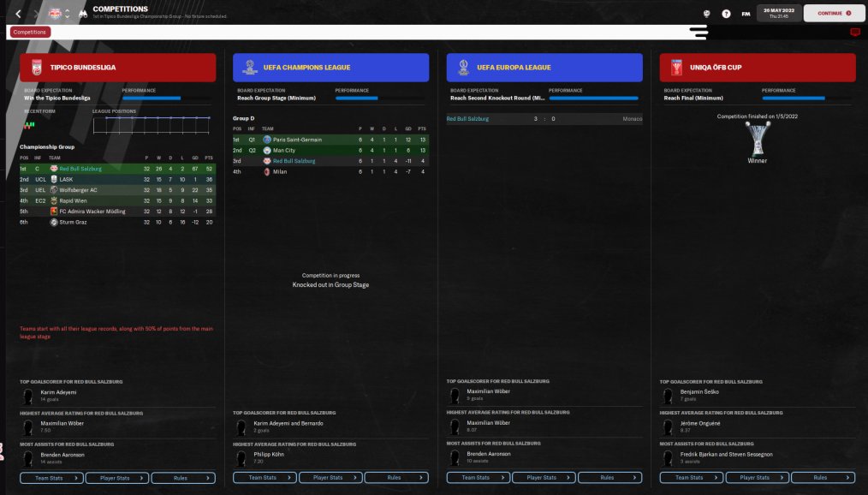868x495 pixels.
Task: Select the Competitions tab
Action: [x=30, y=32]
